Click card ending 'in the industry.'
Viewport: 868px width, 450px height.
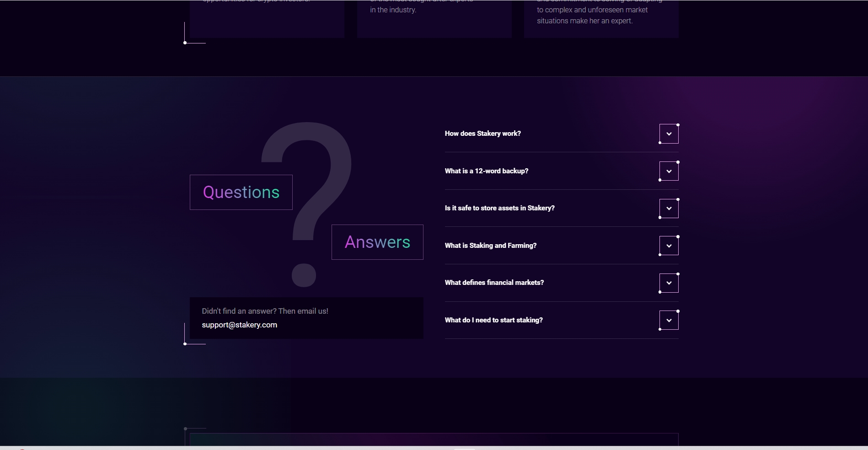click(x=434, y=18)
